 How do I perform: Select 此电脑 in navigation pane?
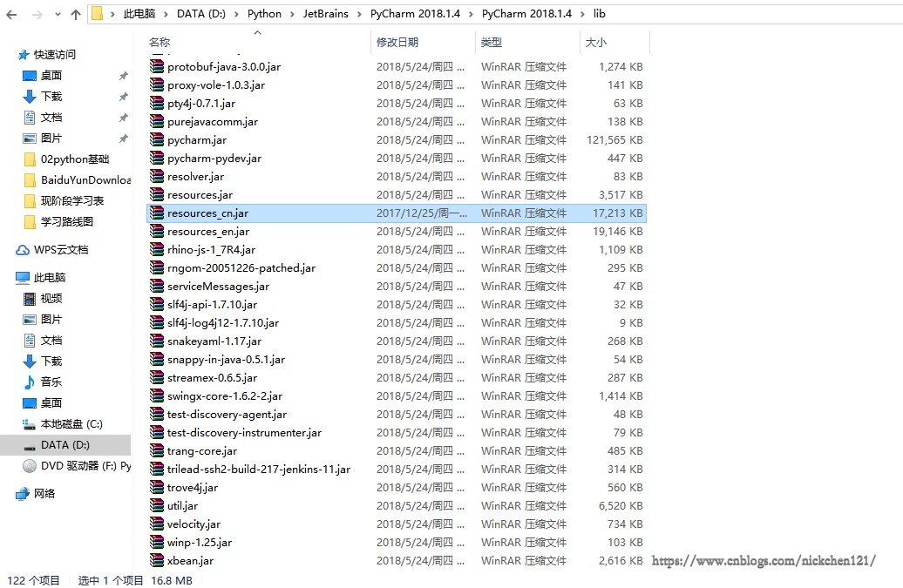click(50, 277)
